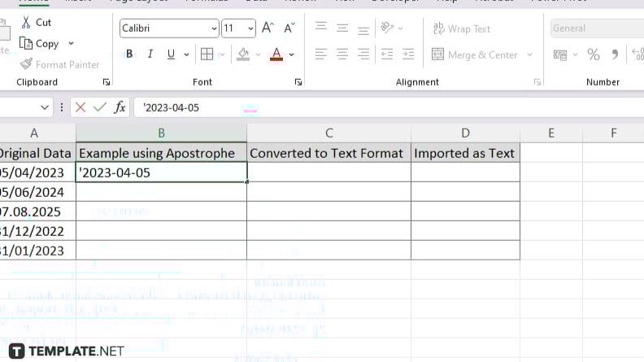Toggle Underline formatting
This screenshot has width=644, height=362.
point(171,55)
